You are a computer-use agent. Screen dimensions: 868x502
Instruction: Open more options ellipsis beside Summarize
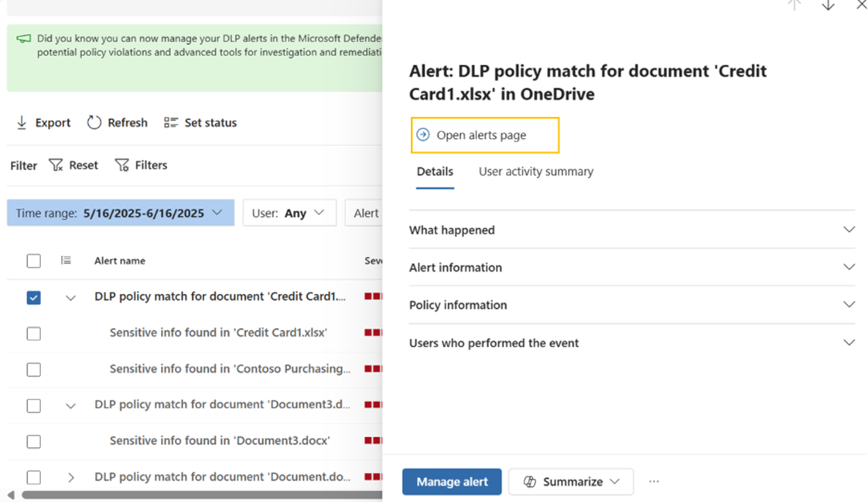click(654, 482)
